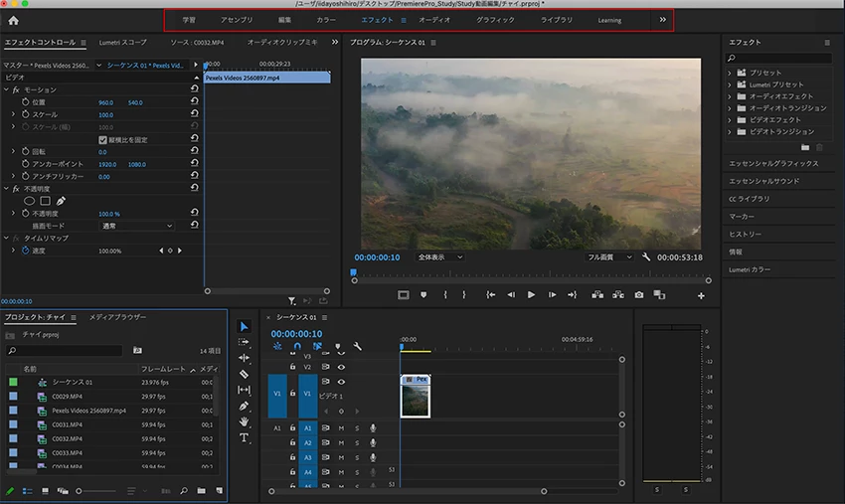
Task: Open the program monitor wrench settings
Action: [x=646, y=256]
